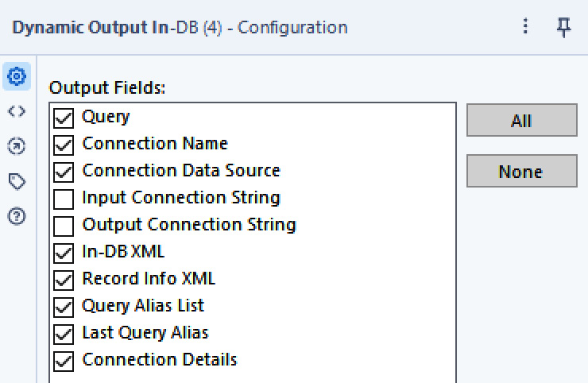Enable Input Connection String checkbox

64,199
